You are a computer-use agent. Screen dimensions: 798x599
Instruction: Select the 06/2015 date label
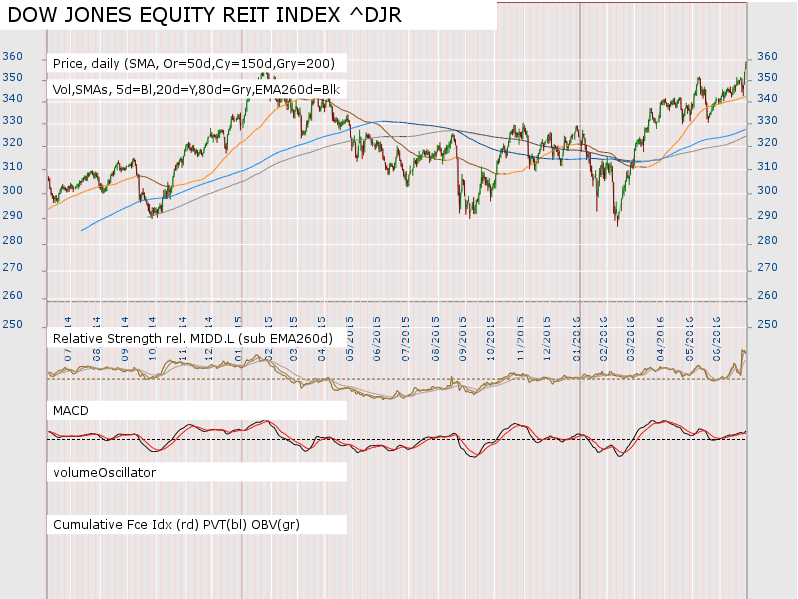377,339
